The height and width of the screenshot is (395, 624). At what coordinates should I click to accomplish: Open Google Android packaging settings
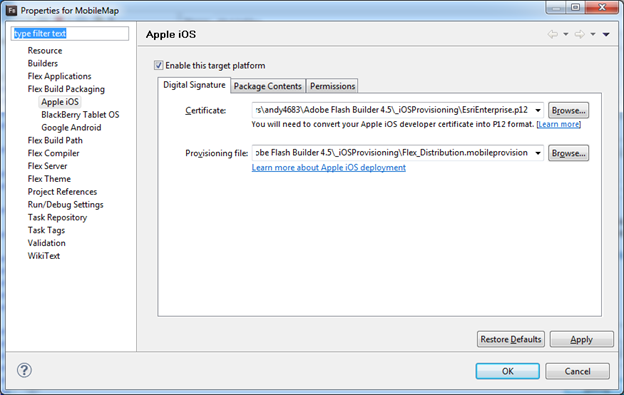point(71,128)
